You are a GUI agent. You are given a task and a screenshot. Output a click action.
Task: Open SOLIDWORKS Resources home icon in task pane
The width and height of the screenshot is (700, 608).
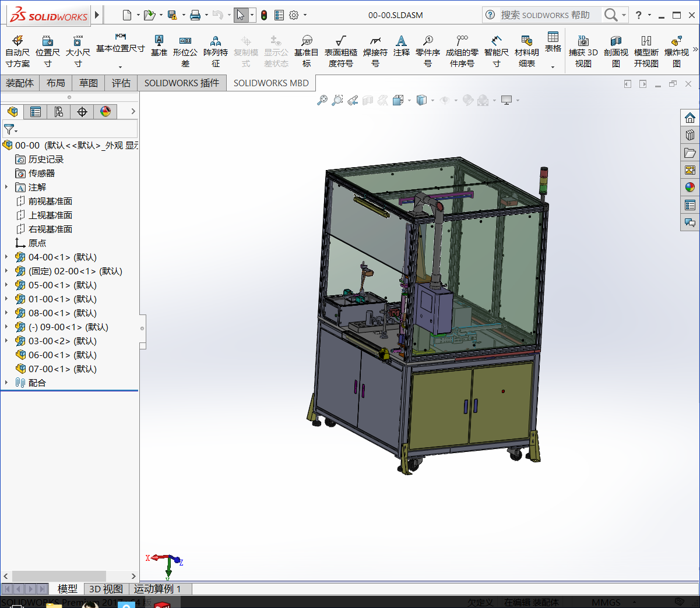coord(690,118)
